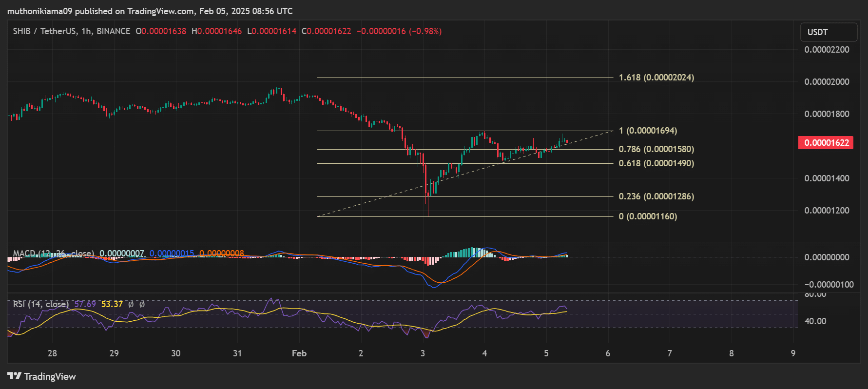
Task: Click the 0.00002200 price axis value
Action: 827,50
